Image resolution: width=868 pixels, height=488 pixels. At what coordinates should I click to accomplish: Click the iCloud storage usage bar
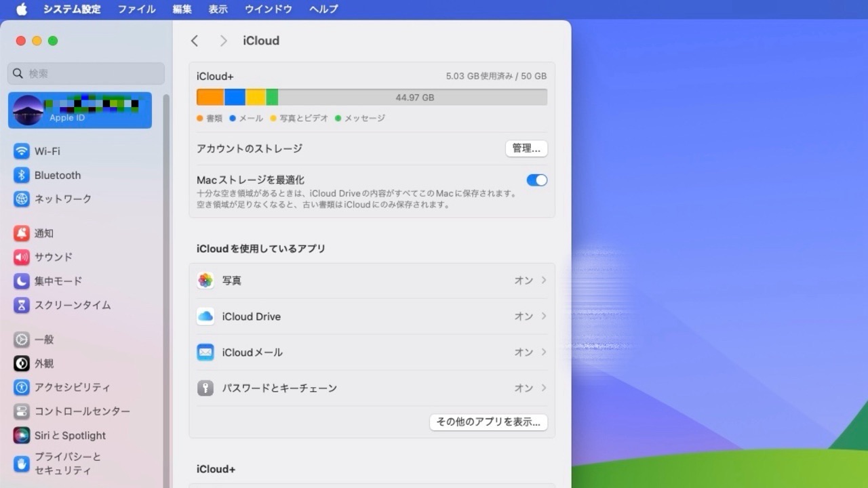(x=371, y=96)
